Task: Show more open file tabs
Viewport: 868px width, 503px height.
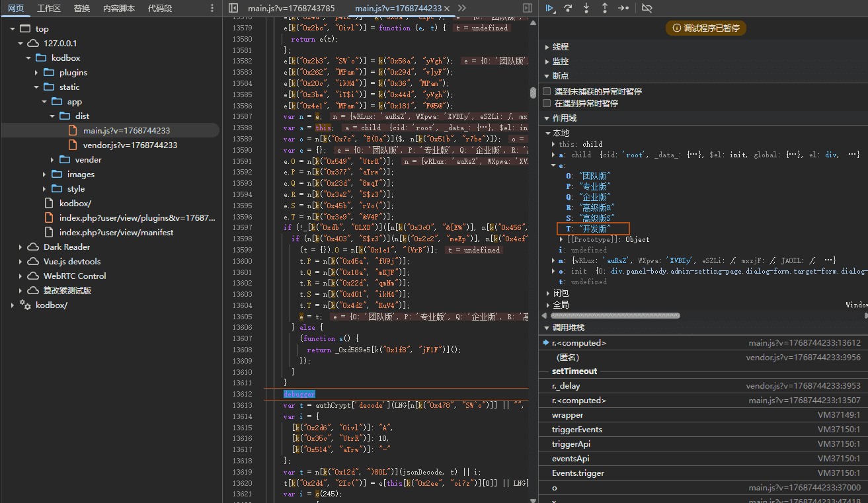Action: coord(461,8)
